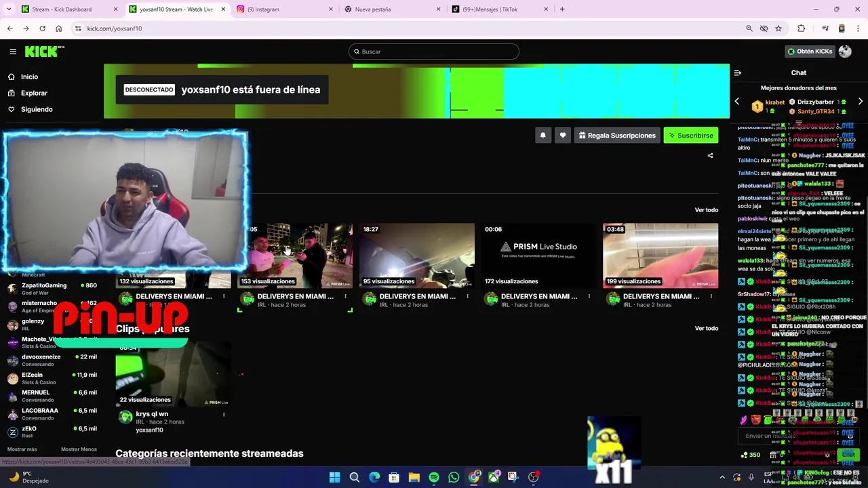Bookmark this page with star icon
The image size is (868, 488).
point(778,28)
